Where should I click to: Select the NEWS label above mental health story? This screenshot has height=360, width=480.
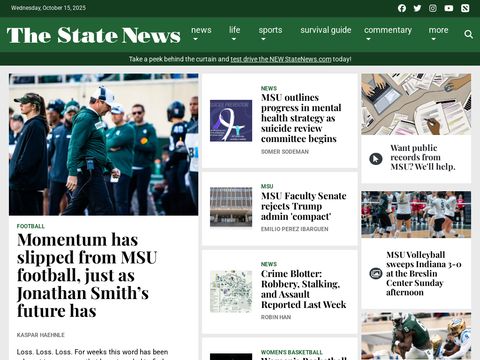click(x=269, y=88)
